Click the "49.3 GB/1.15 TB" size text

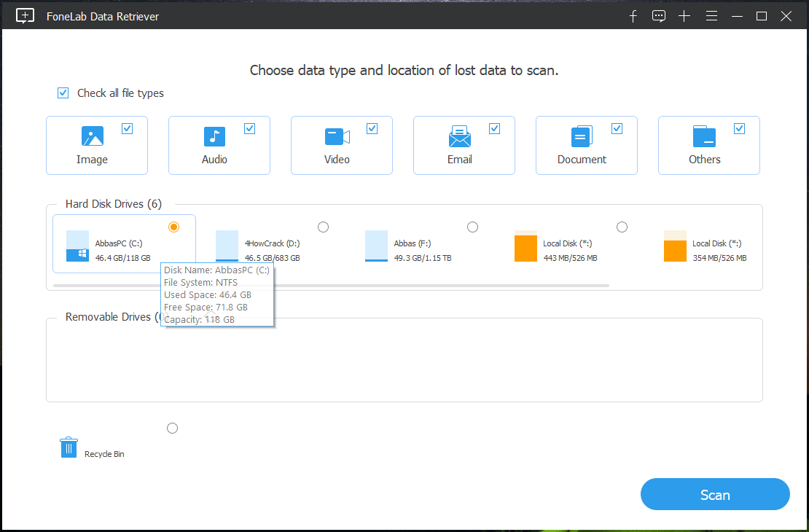(423, 258)
